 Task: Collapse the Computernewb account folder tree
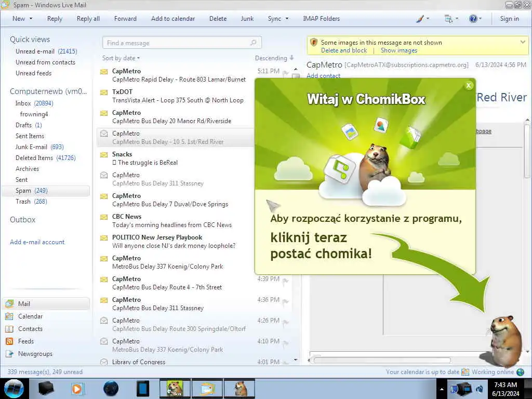tap(48, 91)
